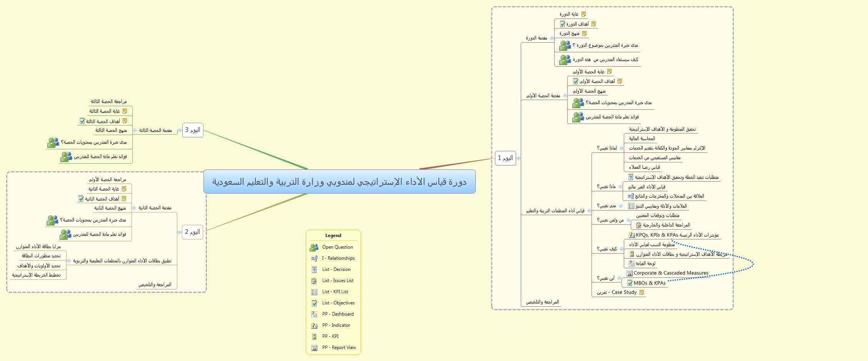The width and height of the screenshot is (868, 361).
Task: Click the Open Question icon in the Legend
Action: pos(313,247)
